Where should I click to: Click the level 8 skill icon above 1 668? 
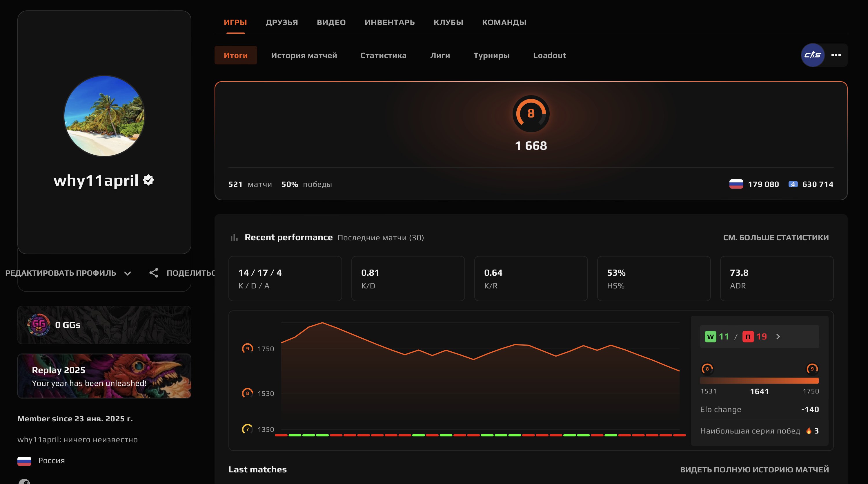pos(531,113)
